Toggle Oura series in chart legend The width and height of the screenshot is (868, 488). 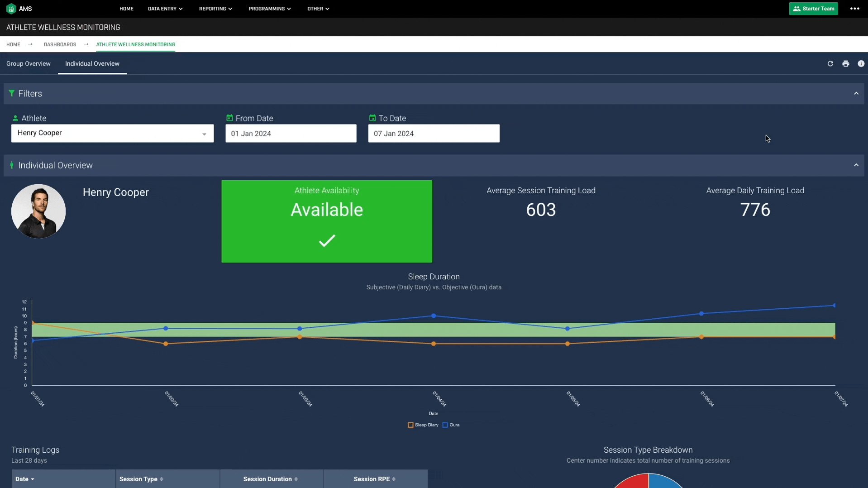pyautogui.click(x=451, y=425)
